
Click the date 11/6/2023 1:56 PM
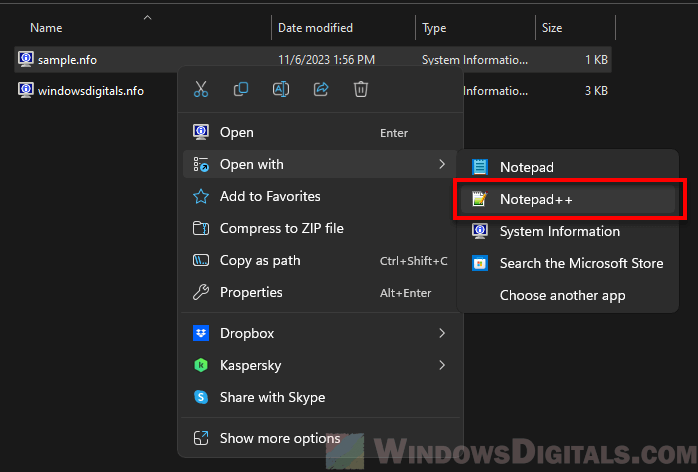[326, 60]
